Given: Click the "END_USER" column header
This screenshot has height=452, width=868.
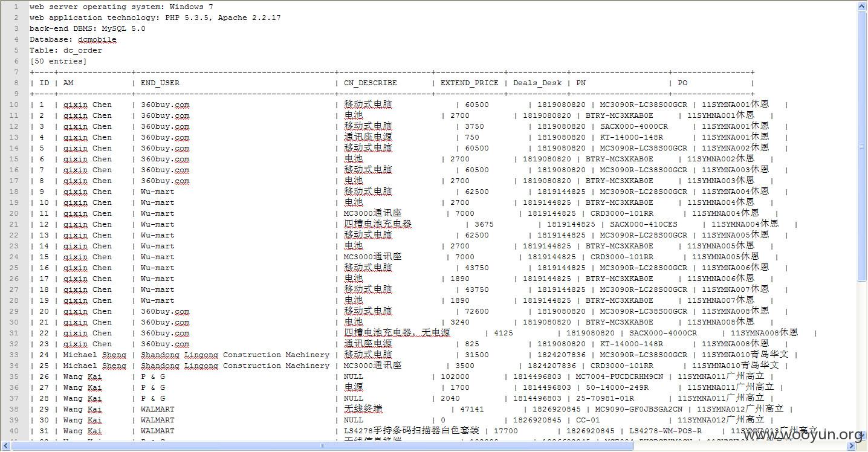Looking at the screenshot, I should [x=160, y=83].
